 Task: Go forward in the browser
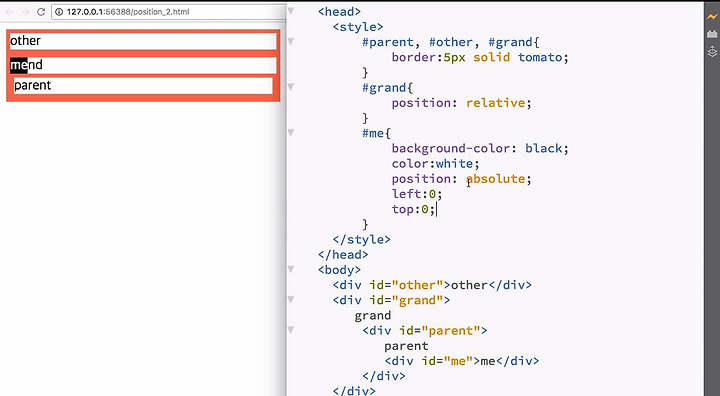[x=25, y=12]
